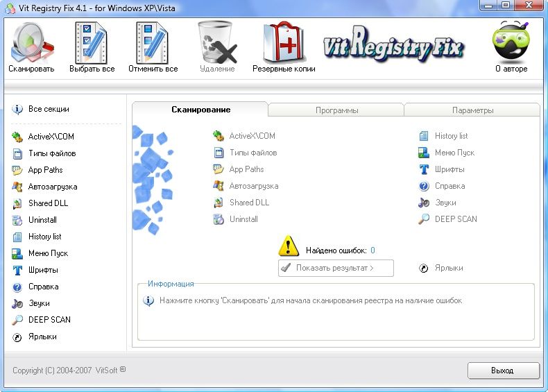Click the DEEP SCAN magnifier in the sidebar

17,320
